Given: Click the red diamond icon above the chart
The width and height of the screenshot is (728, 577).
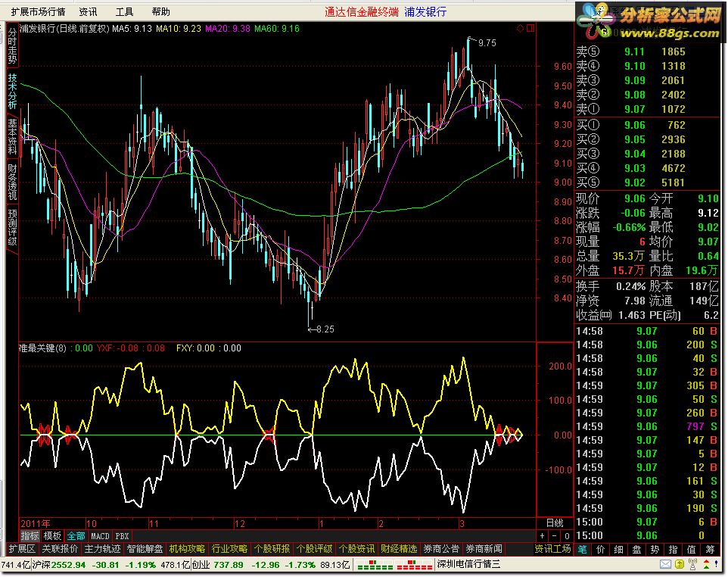Looking at the screenshot, I should 520,28.
